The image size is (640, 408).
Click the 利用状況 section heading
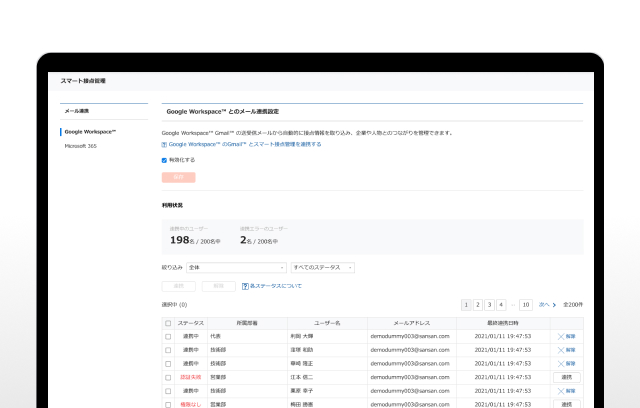click(x=172, y=205)
